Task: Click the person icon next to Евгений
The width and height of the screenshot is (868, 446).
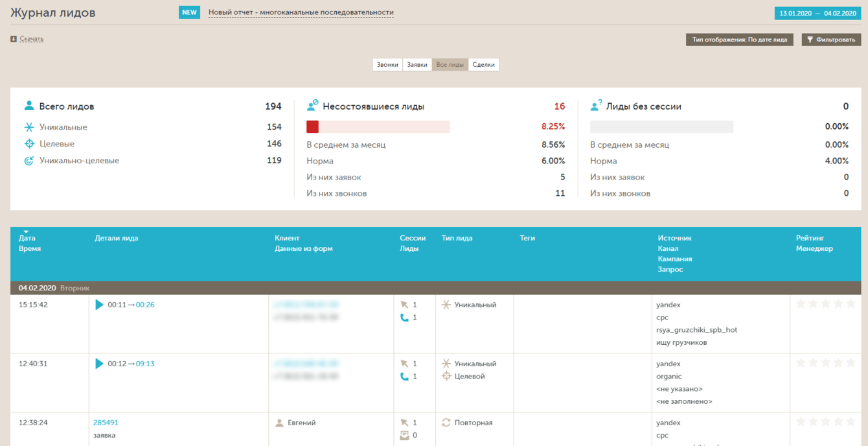Action: tap(279, 423)
